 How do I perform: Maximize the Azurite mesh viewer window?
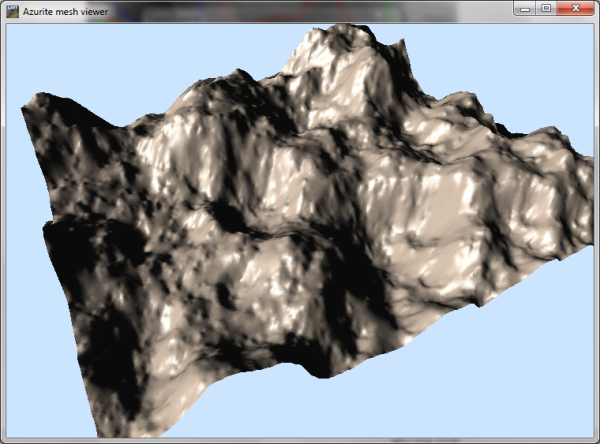(546, 8)
